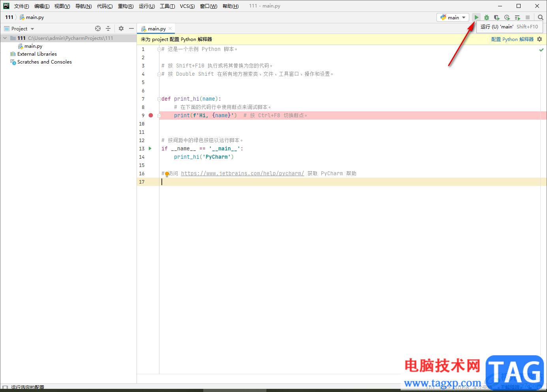Click green run gutter arrow at line 13

click(x=150, y=148)
